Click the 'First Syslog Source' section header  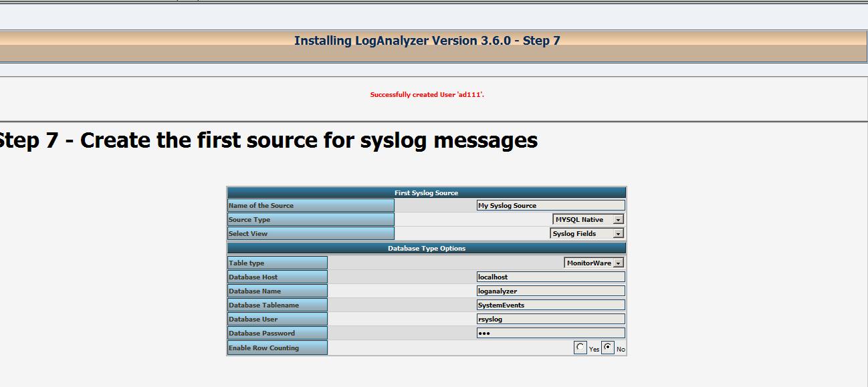pos(427,192)
